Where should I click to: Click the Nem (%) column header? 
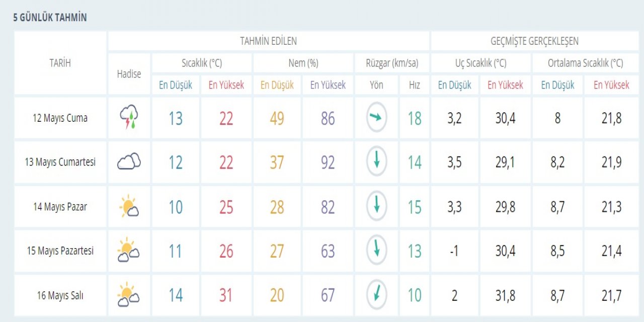pos(303,63)
